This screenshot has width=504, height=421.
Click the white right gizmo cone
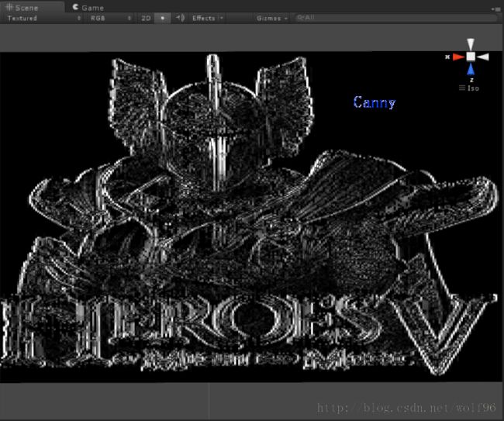coord(483,57)
